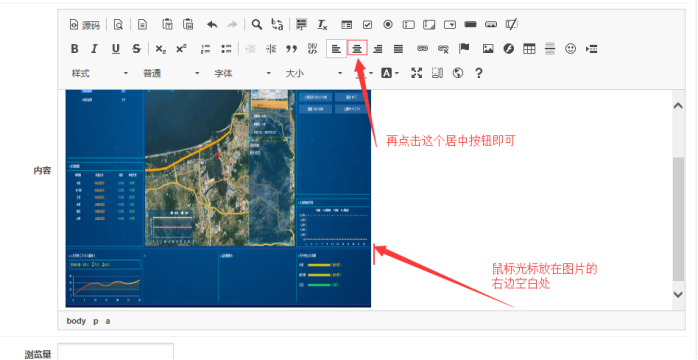Open the find/search tool

point(257,24)
